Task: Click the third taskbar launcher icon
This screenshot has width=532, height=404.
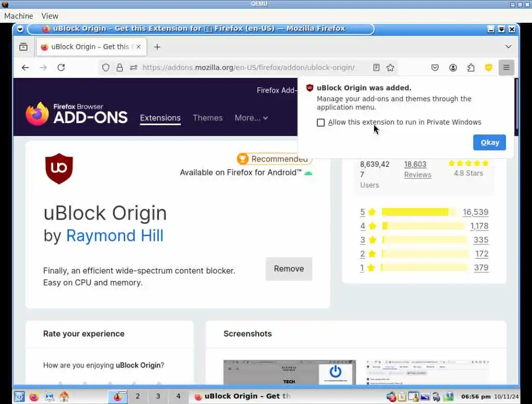Action: tap(49, 396)
